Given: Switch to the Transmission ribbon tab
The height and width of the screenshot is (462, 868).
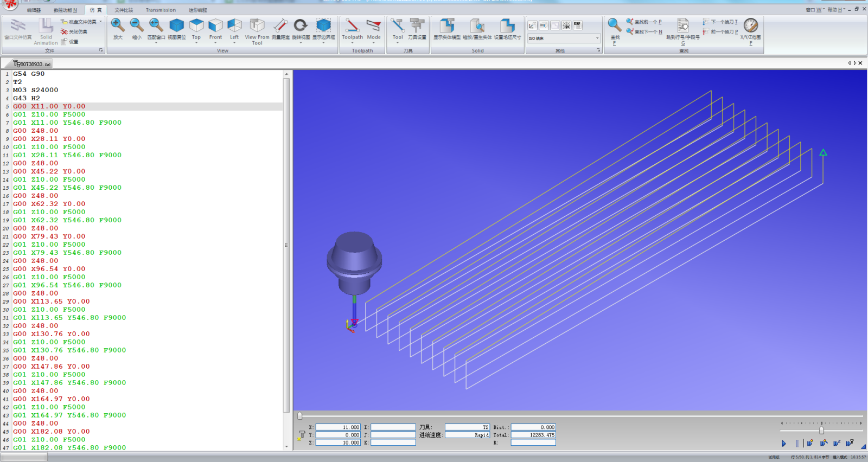Looking at the screenshot, I should click(161, 10).
